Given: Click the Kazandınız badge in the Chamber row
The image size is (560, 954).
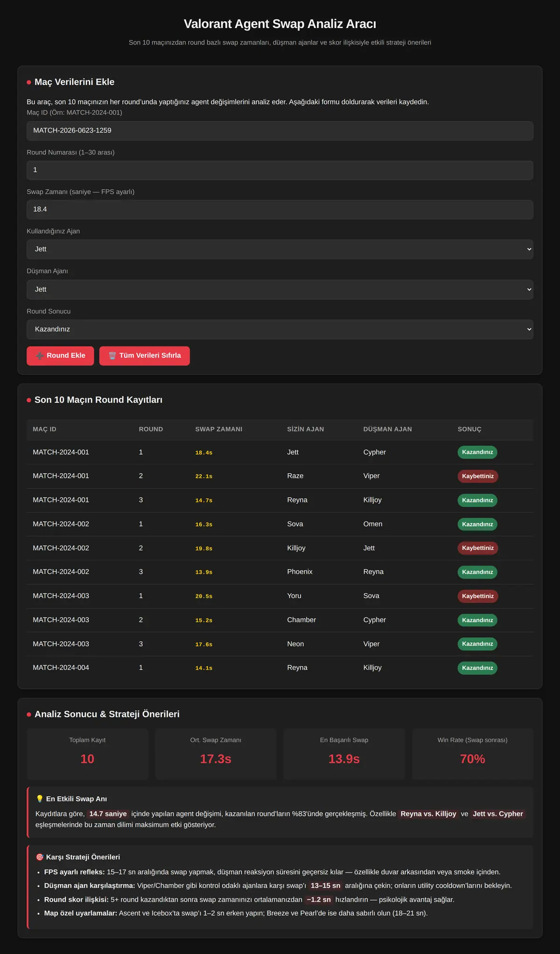Looking at the screenshot, I should (x=477, y=620).
